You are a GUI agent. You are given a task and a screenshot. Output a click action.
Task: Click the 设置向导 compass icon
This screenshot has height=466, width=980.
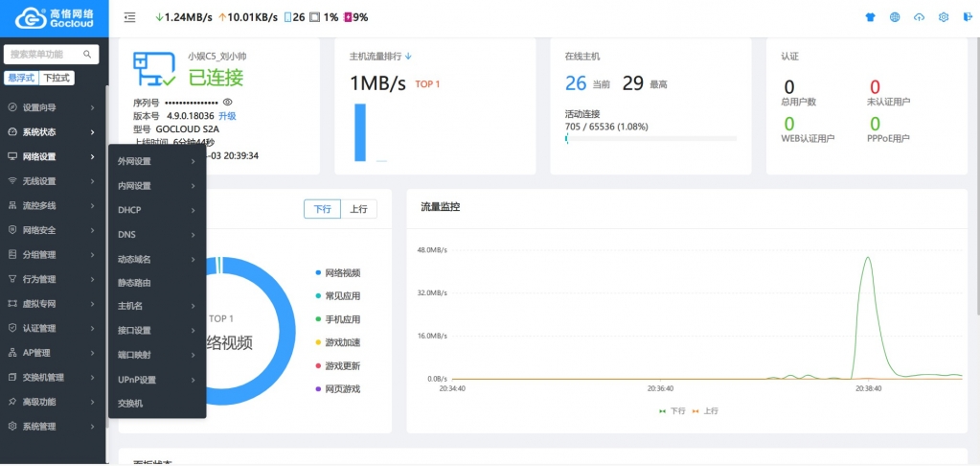(11, 107)
